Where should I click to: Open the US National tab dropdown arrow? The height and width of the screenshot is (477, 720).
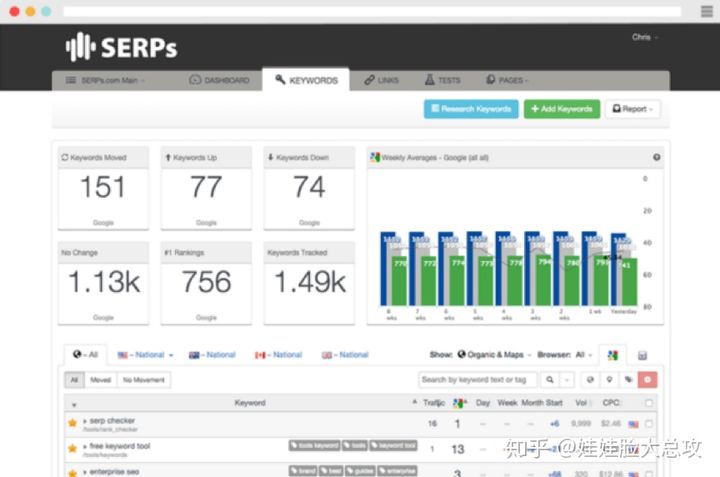171,355
